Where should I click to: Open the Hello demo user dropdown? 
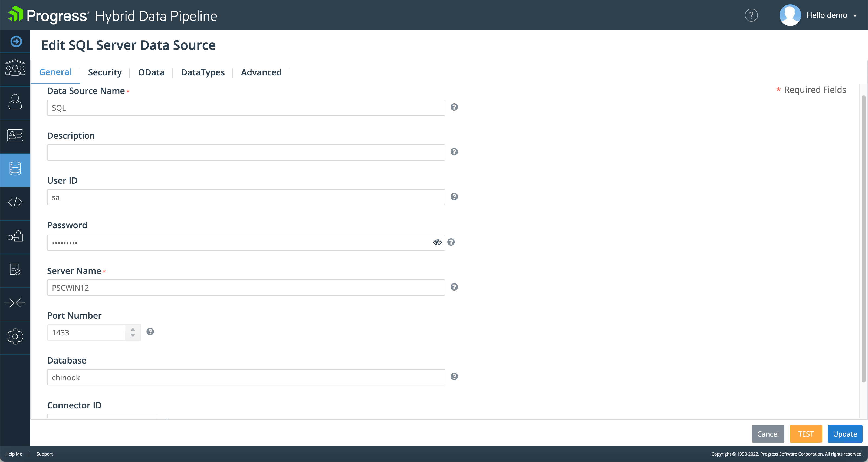831,15
